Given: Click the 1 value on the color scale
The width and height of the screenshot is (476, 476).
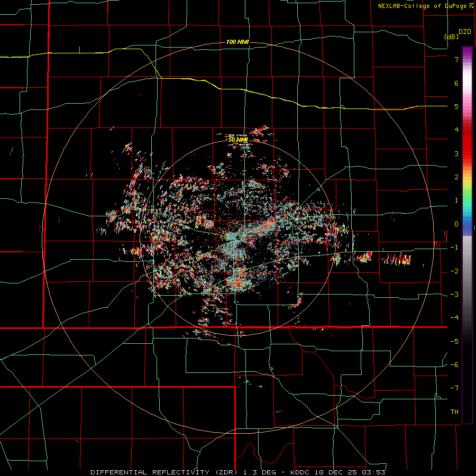Looking at the screenshot, I should pos(456,200).
